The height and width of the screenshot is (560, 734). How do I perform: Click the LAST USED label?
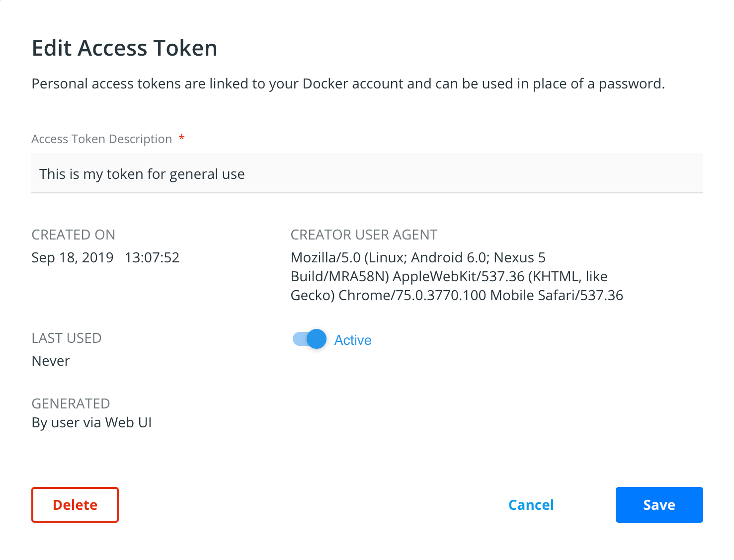click(x=67, y=338)
